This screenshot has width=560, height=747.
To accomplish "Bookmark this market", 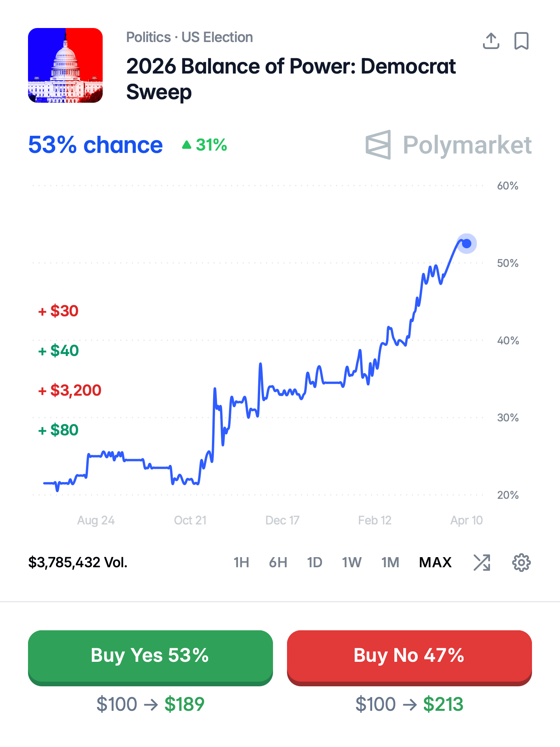I will pyautogui.click(x=521, y=41).
